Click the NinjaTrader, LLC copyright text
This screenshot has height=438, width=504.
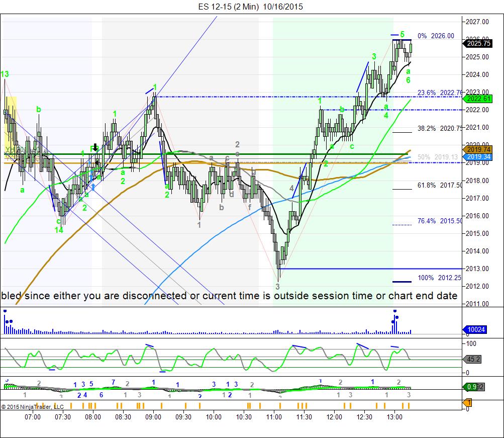33,407
